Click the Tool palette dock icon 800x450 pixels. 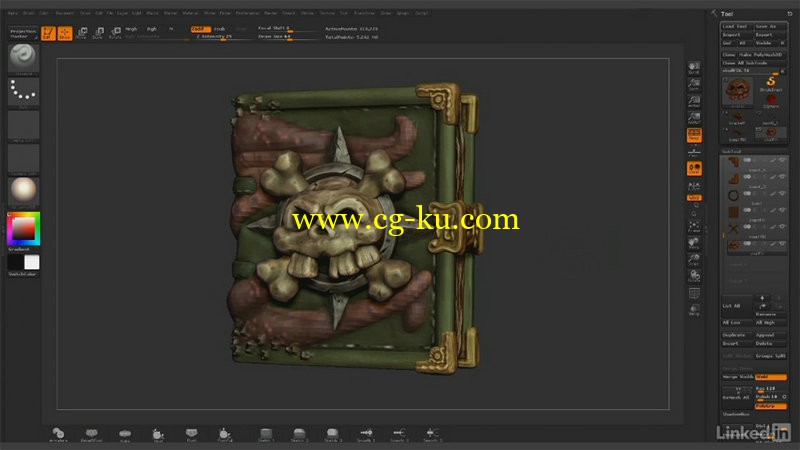click(x=790, y=14)
